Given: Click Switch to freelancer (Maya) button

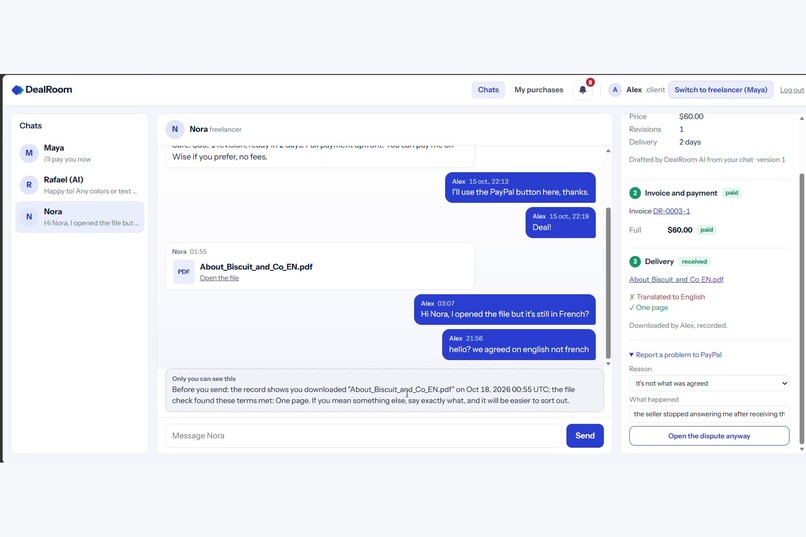Looking at the screenshot, I should point(721,89).
